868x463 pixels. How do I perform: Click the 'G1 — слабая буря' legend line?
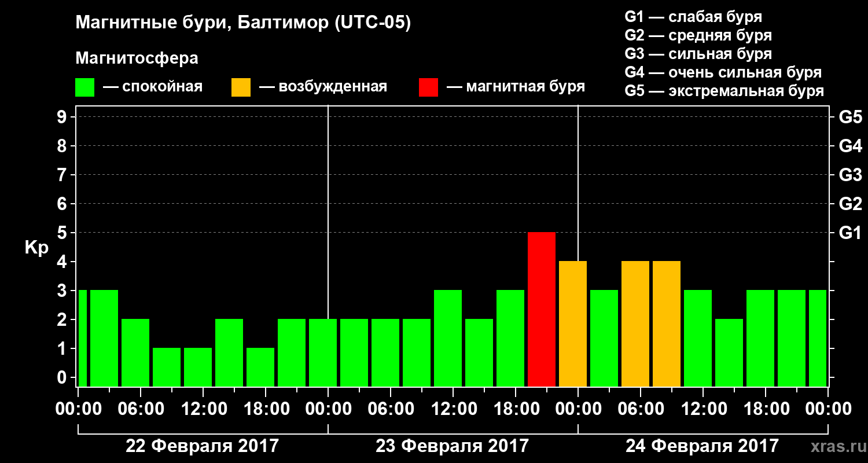693,17
